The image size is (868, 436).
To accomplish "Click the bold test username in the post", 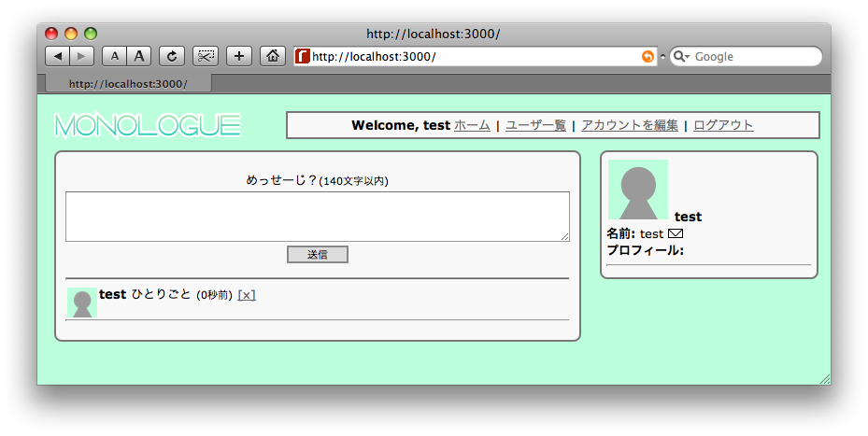I will (x=112, y=294).
